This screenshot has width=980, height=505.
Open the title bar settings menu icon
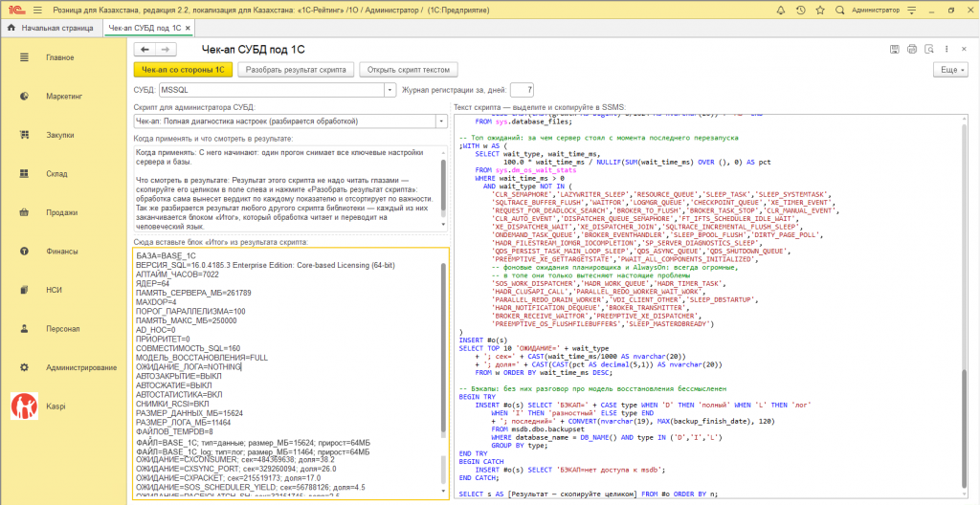pos(912,11)
